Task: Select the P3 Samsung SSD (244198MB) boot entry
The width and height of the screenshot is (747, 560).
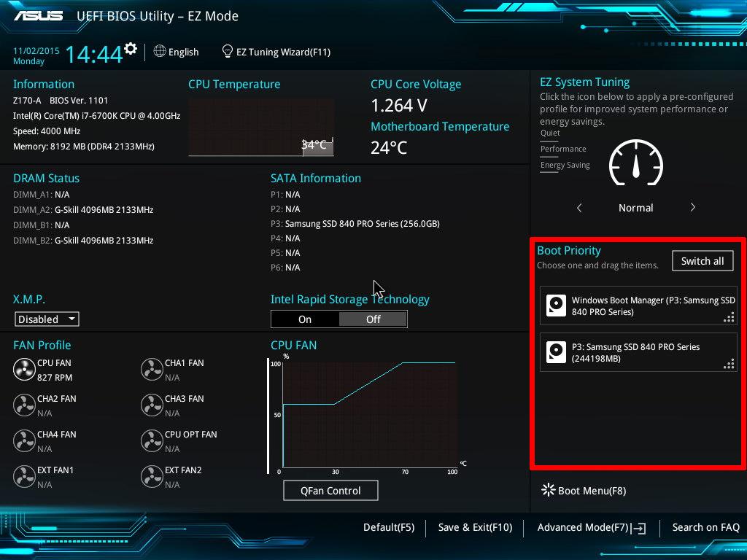Action: pyautogui.click(x=638, y=352)
